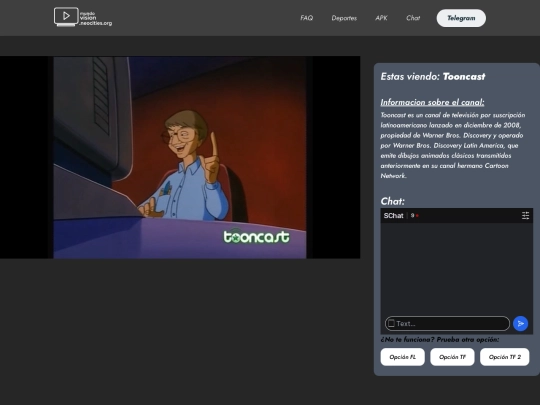Open the FAQ page

pos(307,18)
